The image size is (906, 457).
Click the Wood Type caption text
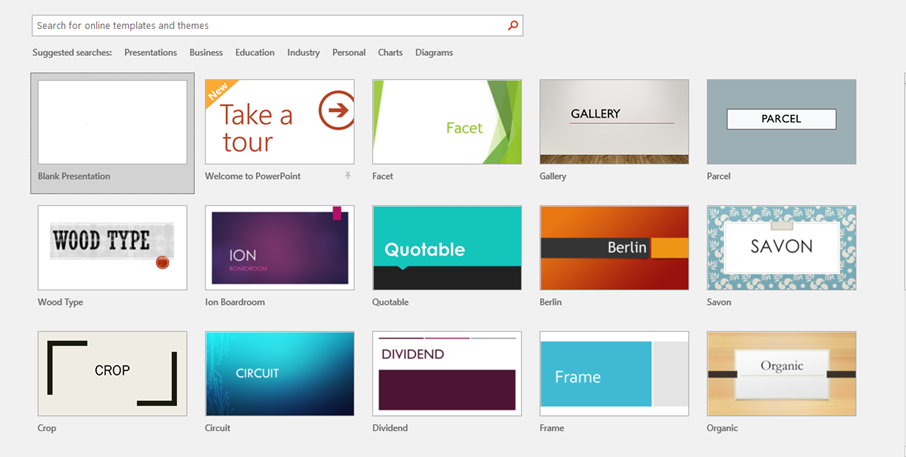[60, 302]
